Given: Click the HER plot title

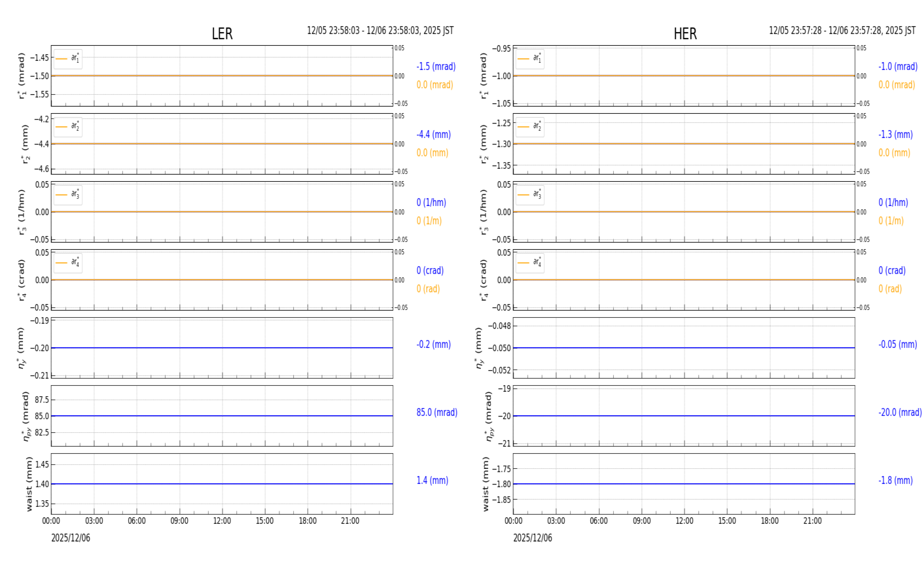Looking at the screenshot, I should (x=685, y=34).
